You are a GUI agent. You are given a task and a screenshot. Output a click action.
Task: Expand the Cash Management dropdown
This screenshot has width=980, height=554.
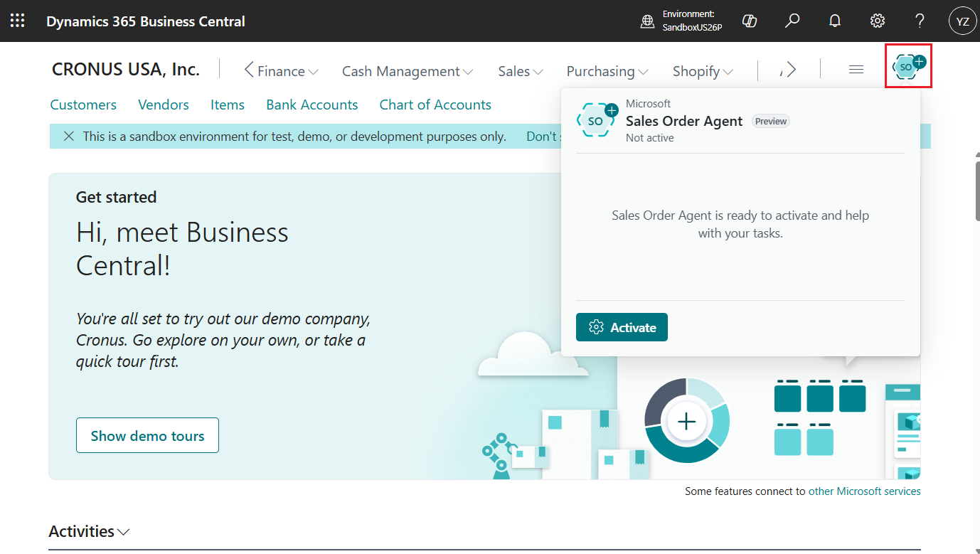coord(408,71)
